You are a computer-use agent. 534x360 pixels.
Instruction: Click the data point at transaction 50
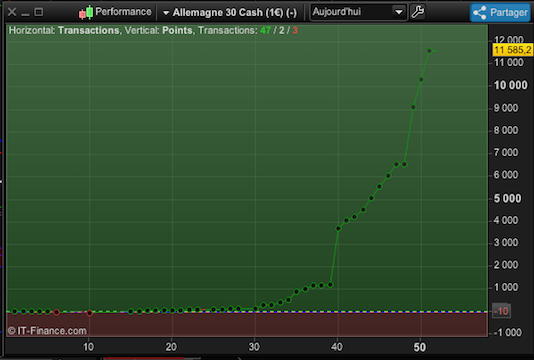point(421,79)
